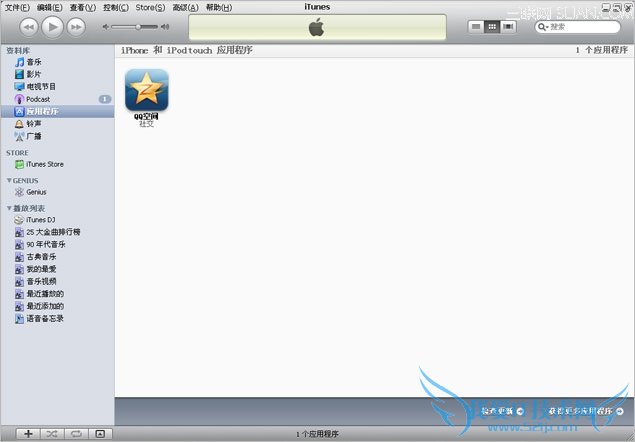Viewport: 635px width, 442px height.
Task: Click the add playlist plus button
Action: (x=28, y=434)
